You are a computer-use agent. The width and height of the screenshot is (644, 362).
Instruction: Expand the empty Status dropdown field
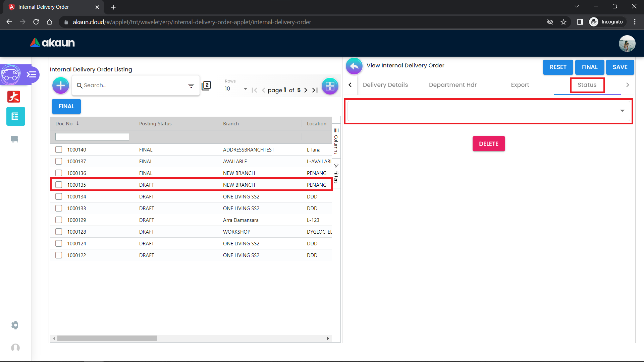click(488, 111)
